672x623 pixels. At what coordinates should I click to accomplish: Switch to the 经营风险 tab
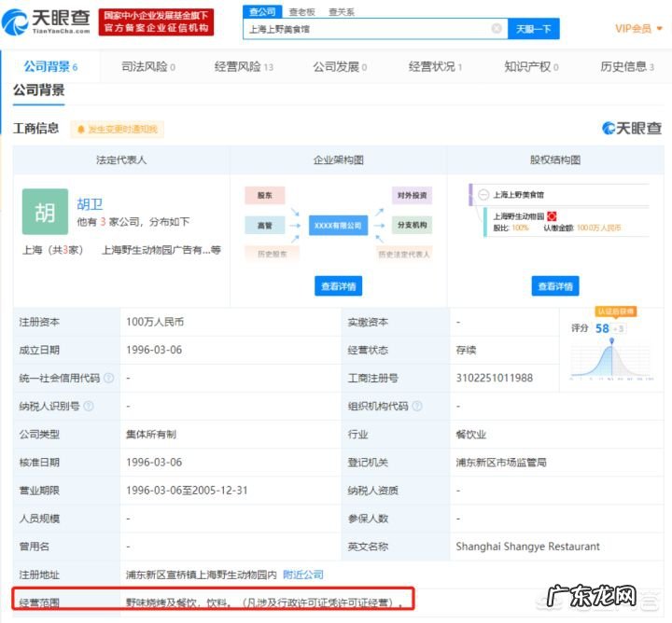click(x=244, y=67)
